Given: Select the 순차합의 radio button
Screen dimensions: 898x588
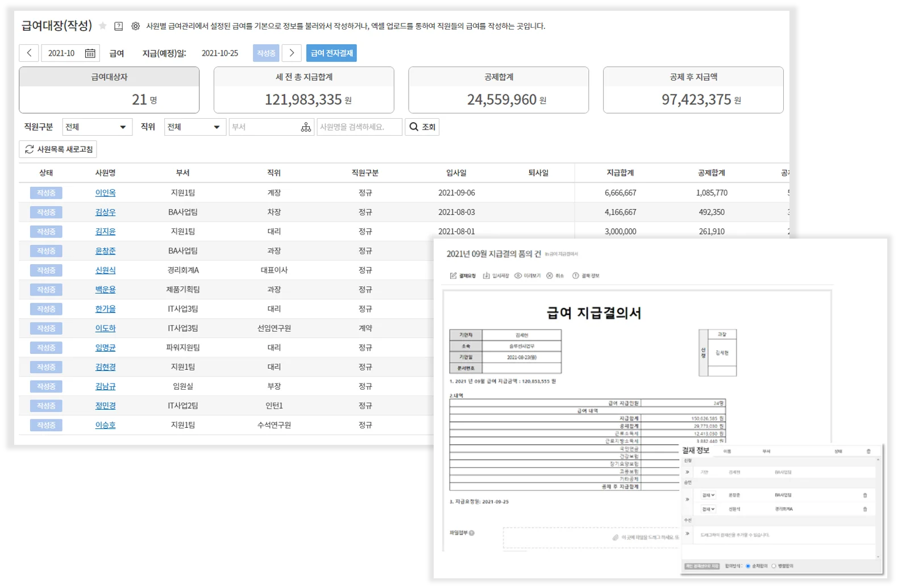Looking at the screenshot, I should click(748, 566).
